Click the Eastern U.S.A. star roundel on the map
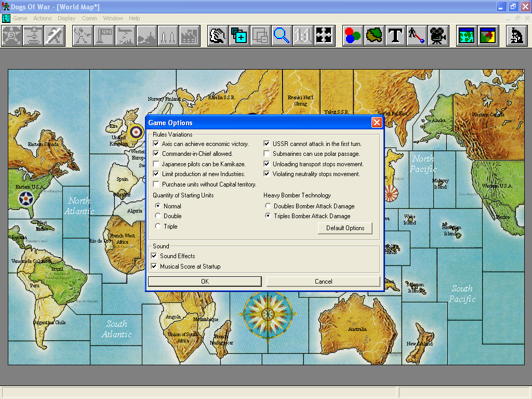This screenshot has height=399, width=532. tap(26, 199)
